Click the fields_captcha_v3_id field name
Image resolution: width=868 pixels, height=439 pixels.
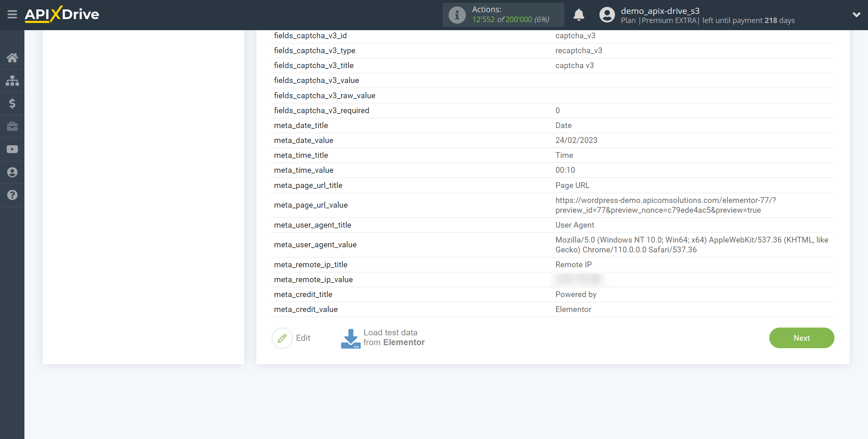pyautogui.click(x=310, y=36)
